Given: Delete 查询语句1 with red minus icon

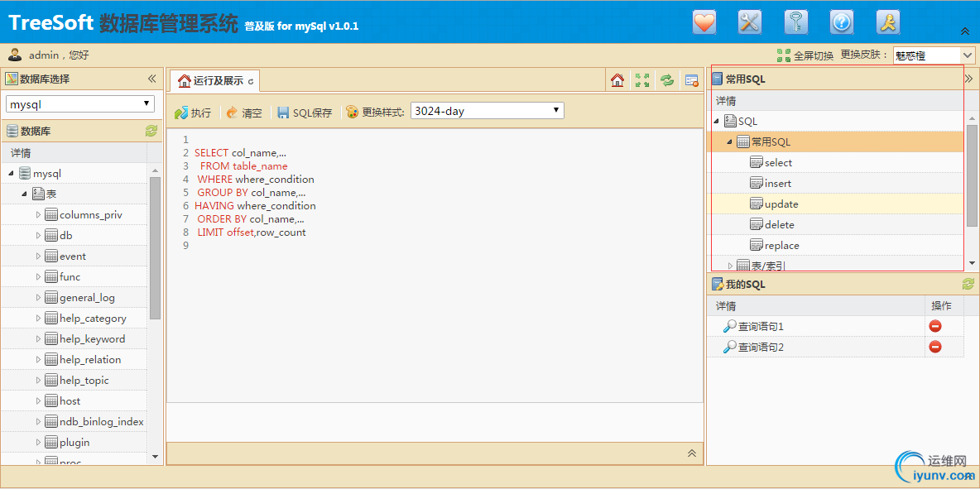Looking at the screenshot, I should pyautogui.click(x=935, y=326).
